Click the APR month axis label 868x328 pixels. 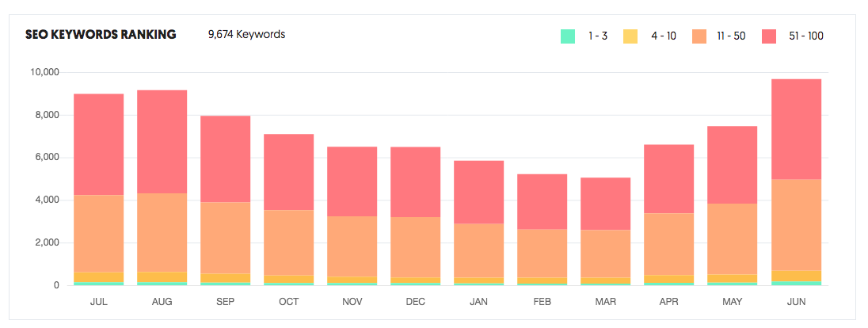[x=669, y=302]
